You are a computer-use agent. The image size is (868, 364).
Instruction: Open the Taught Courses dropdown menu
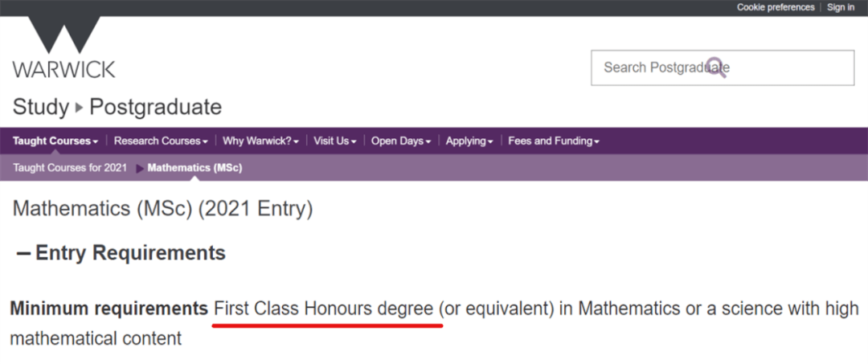point(55,141)
